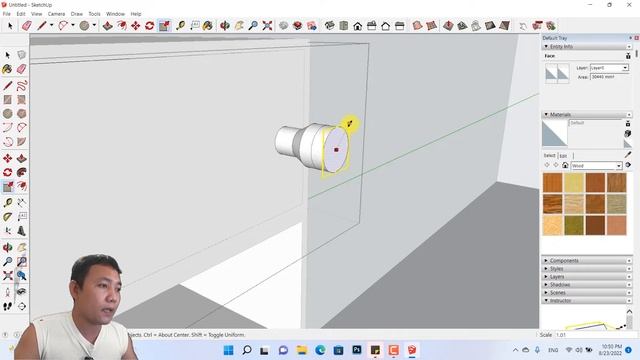The width and height of the screenshot is (640, 360).
Task: Click Zoom Extents in top toolbar
Action: (x=267, y=26)
